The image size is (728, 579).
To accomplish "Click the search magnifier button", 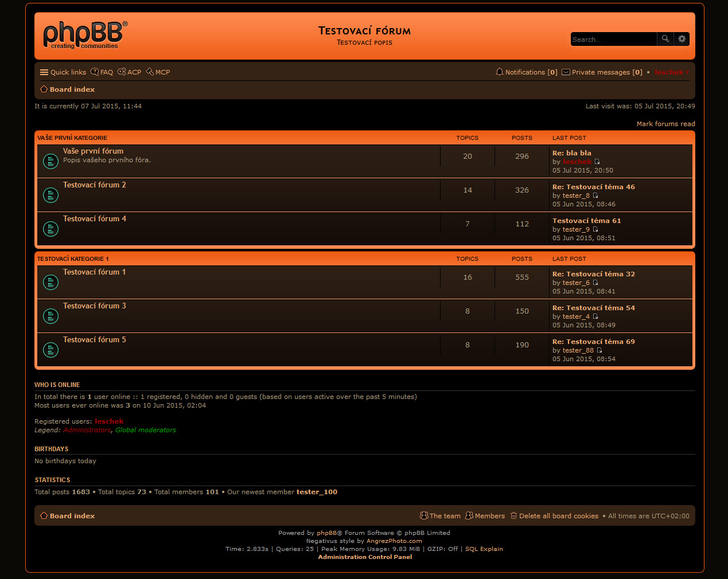I will point(665,39).
